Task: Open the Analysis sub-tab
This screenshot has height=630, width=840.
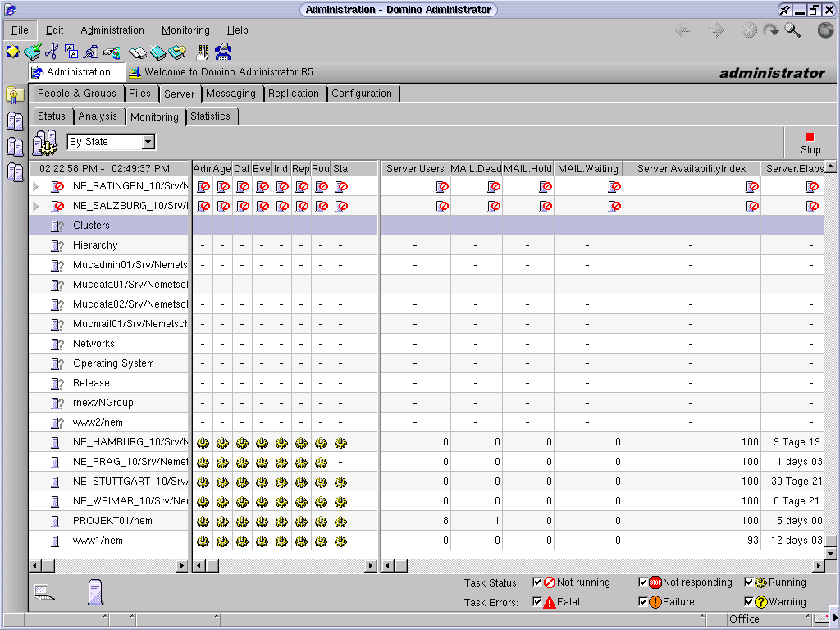Action: 98,116
